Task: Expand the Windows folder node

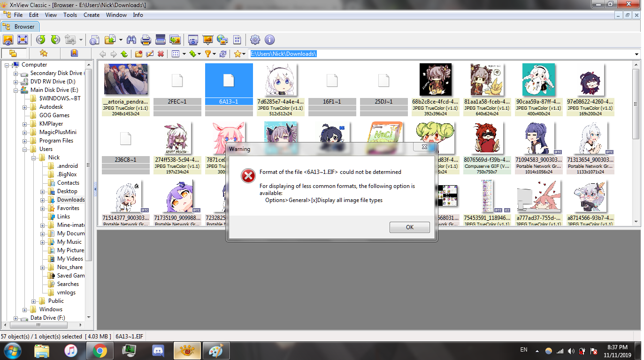Action: point(25,309)
